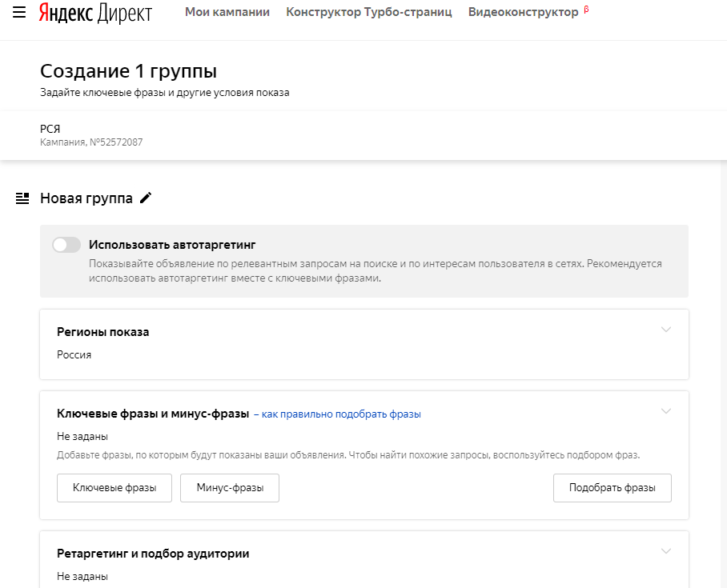Click the Ключевые фразы button
The image size is (727, 588).
(114, 487)
